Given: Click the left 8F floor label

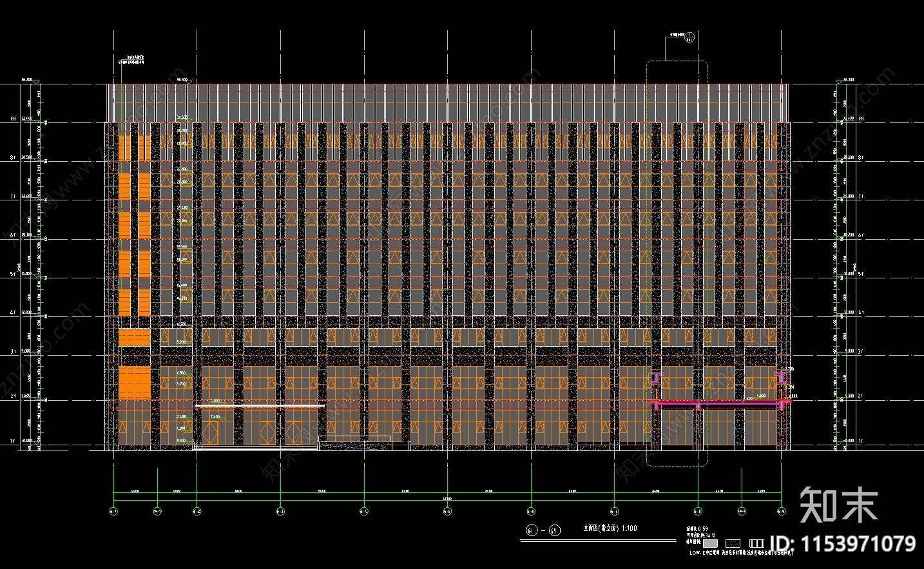Looking at the screenshot, I should point(13,157).
